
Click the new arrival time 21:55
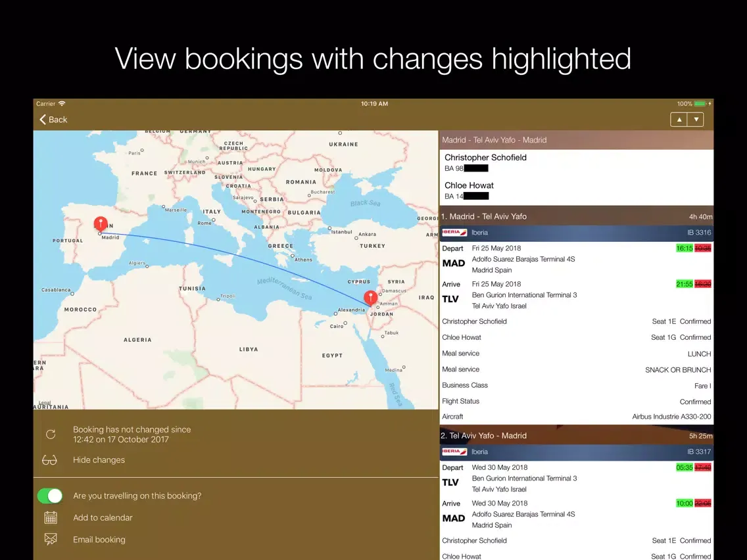(x=685, y=284)
